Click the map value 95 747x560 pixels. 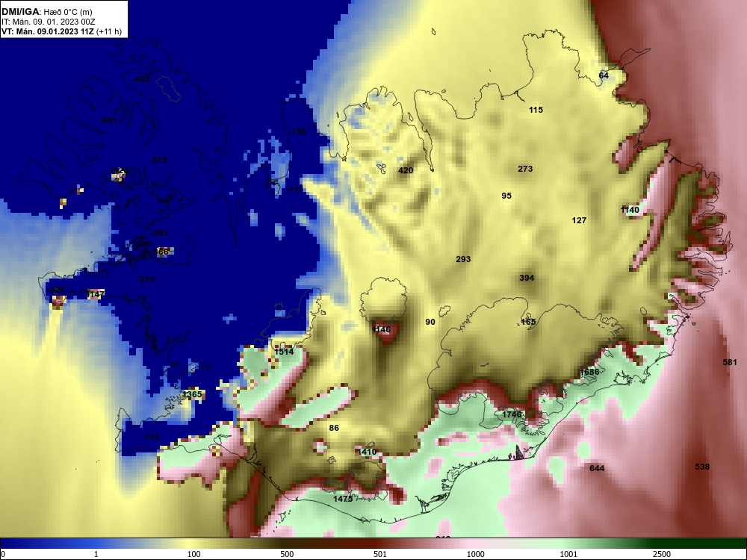pyautogui.click(x=506, y=196)
